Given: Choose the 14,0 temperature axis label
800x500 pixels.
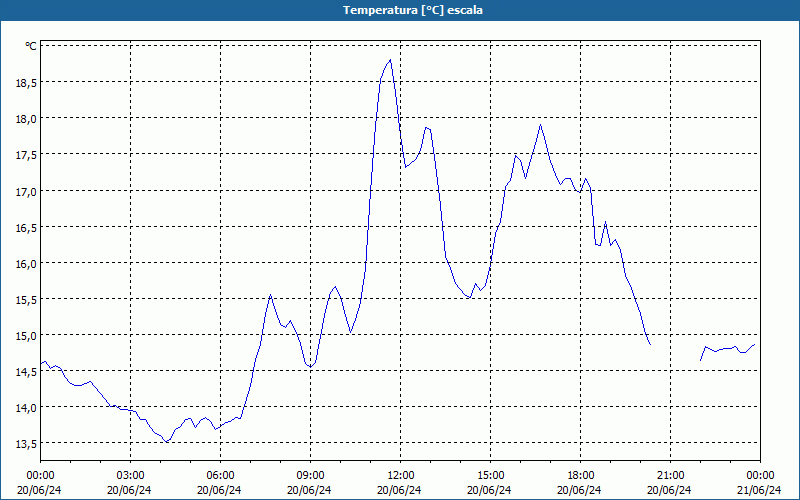Looking at the screenshot, I should pos(26,408).
